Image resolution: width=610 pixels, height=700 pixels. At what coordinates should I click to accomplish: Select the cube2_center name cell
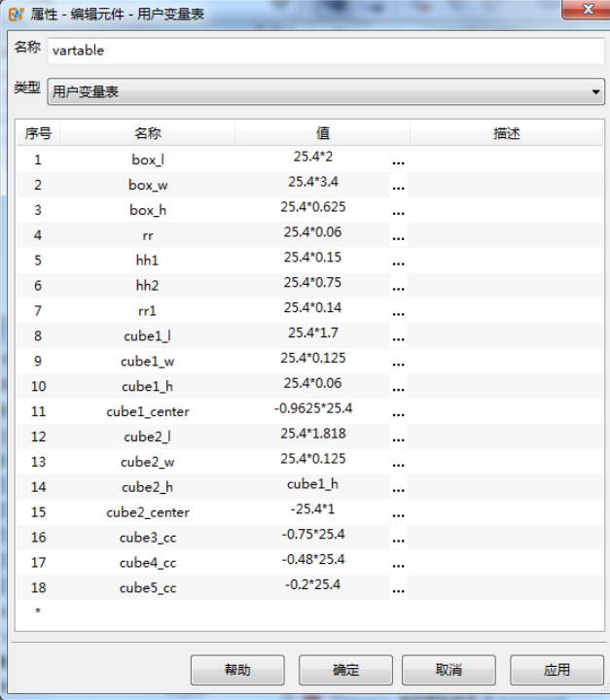click(148, 512)
